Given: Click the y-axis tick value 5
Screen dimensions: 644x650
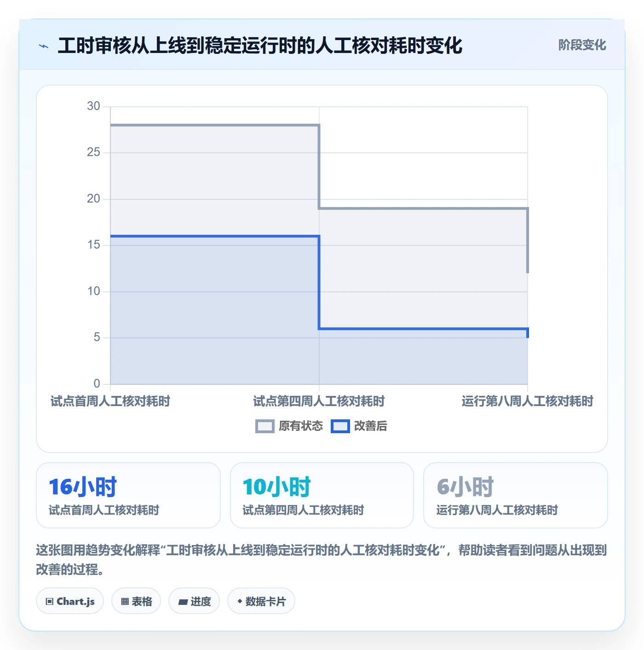Looking at the screenshot, I should [x=97, y=337].
